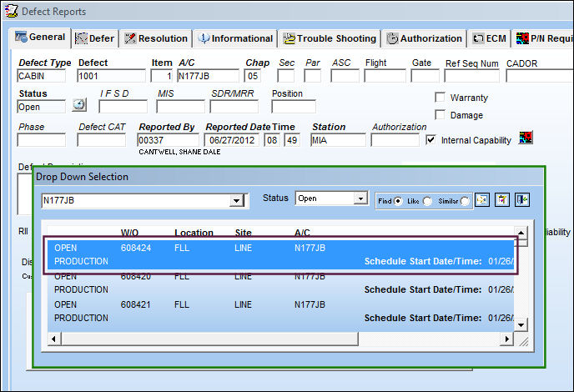Click the empty SDR/MRR field
This screenshot has width=574, height=392.
234,107
